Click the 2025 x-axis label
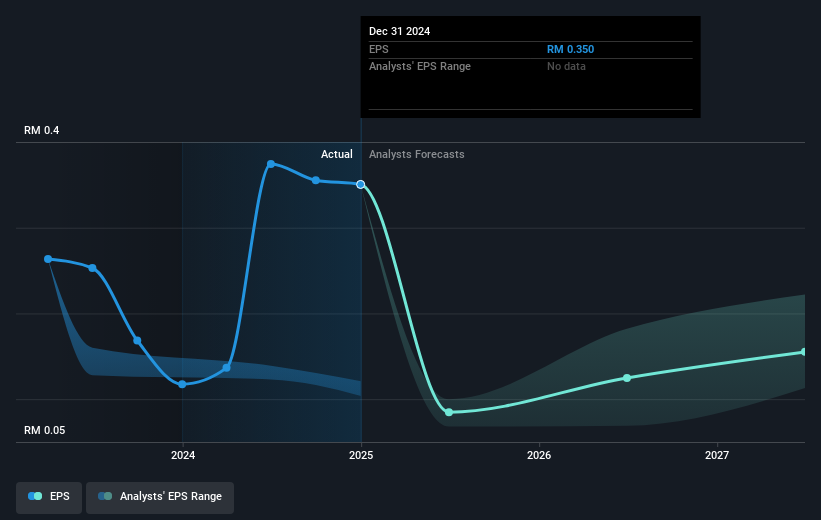Screen dimensions: 821x520 click(x=361, y=455)
